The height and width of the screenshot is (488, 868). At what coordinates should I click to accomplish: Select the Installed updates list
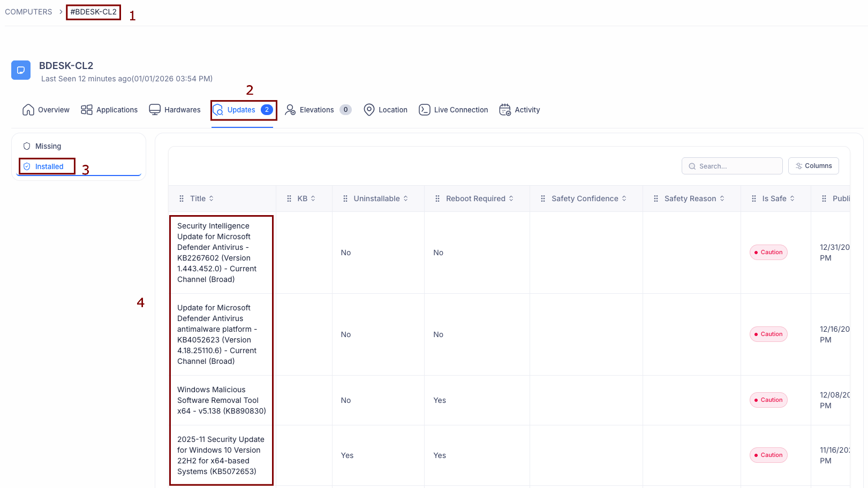tap(49, 166)
